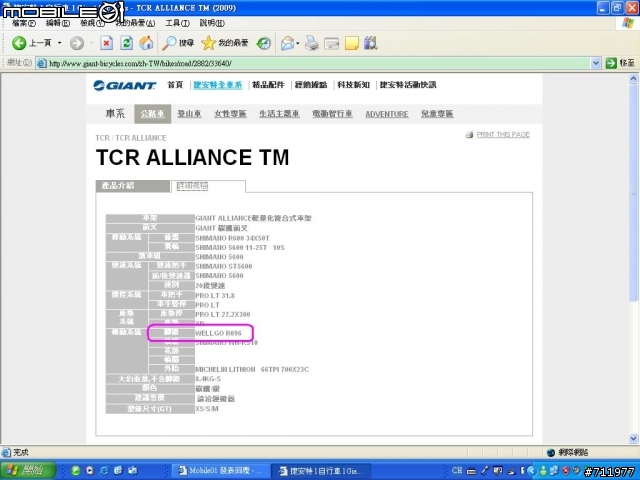Open the 科技新知 link

353,85
